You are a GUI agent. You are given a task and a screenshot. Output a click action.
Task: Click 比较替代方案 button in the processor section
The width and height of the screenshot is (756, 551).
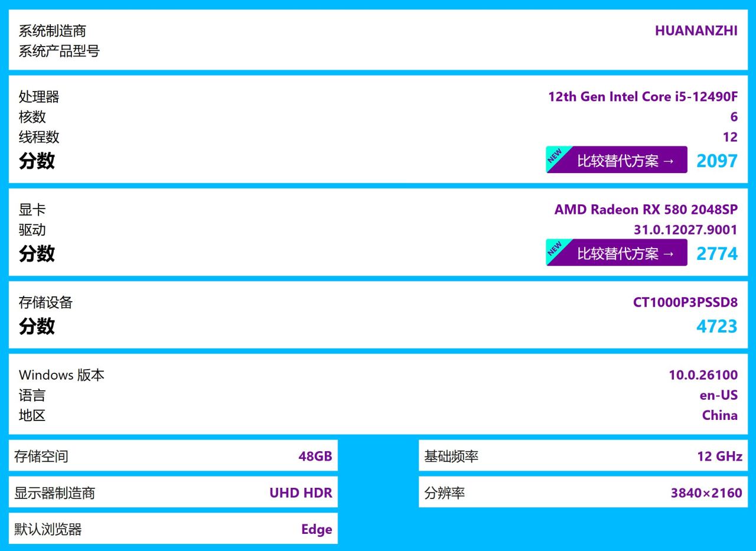coord(617,159)
